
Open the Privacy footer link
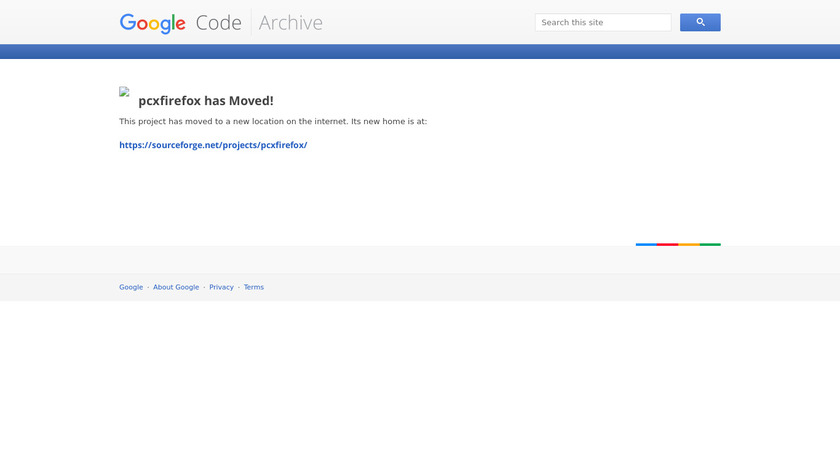(221, 287)
